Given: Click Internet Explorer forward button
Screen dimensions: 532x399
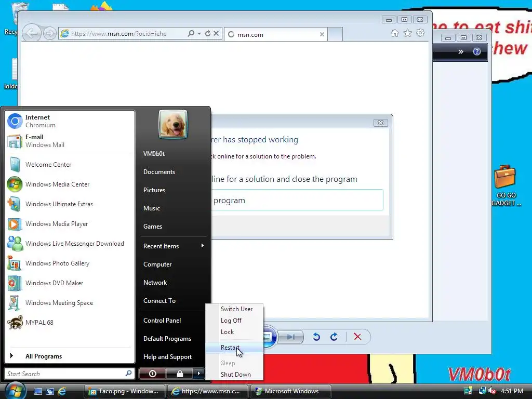Looking at the screenshot, I should click(x=49, y=33).
